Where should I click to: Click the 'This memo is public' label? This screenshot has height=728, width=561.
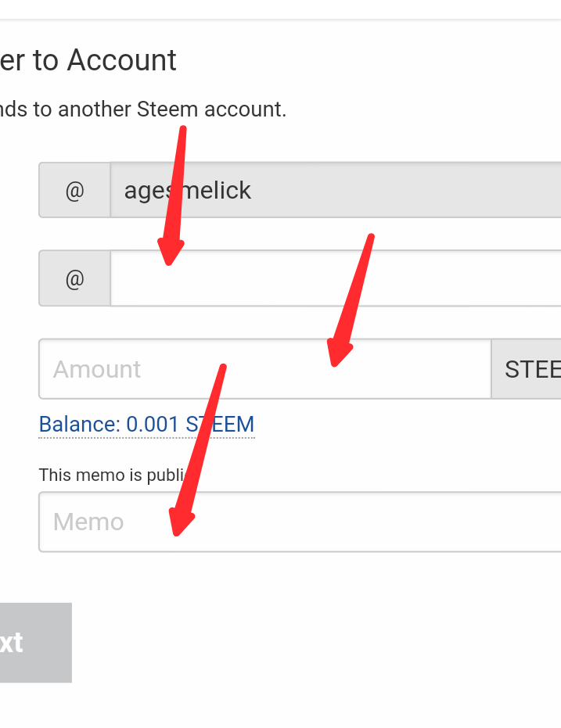tap(113, 475)
